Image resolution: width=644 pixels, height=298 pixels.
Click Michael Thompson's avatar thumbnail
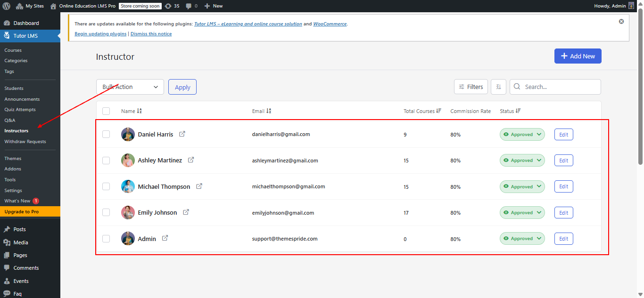128,186
